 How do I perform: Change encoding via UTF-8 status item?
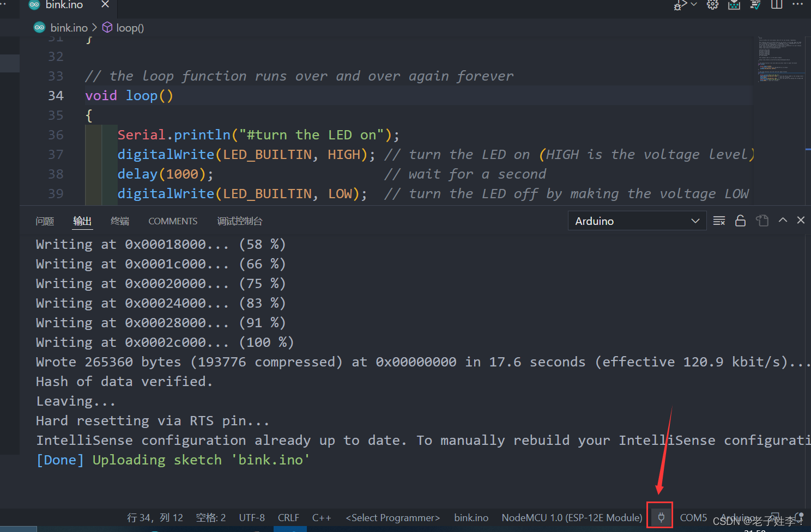[x=252, y=518]
